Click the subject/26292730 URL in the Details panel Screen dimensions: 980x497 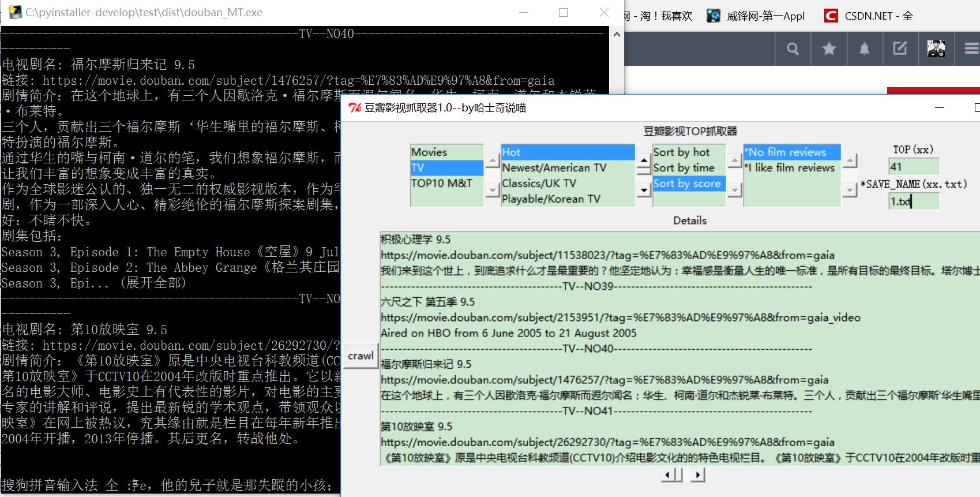coord(608,442)
